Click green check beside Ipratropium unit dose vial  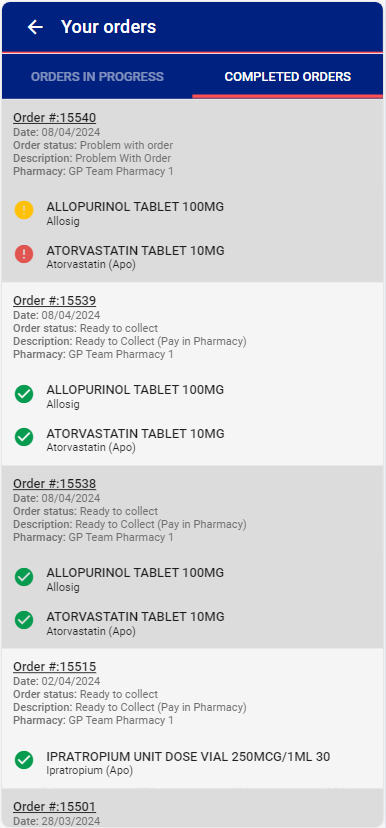24,760
